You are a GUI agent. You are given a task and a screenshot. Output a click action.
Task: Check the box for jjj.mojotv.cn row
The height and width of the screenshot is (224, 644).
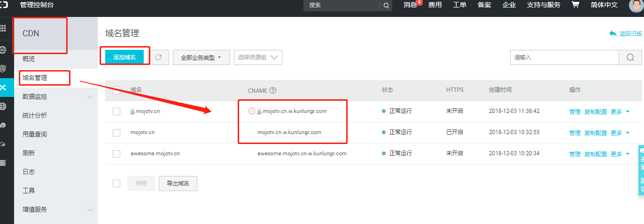tap(116, 112)
